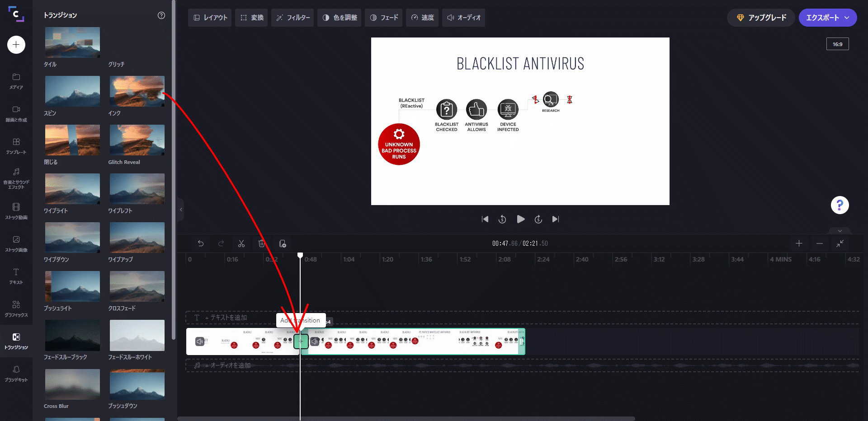
Task: Open the transitions help question icon
Action: pos(161,15)
